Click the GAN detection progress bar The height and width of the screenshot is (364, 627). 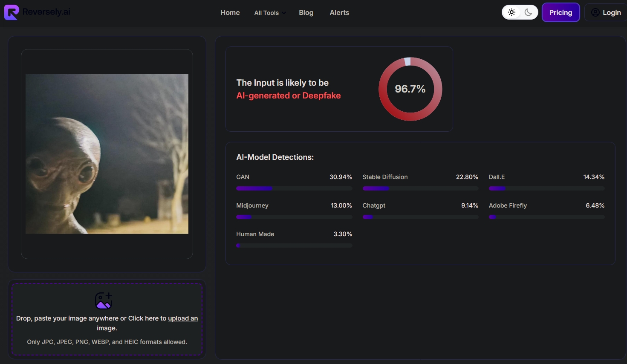point(294,188)
